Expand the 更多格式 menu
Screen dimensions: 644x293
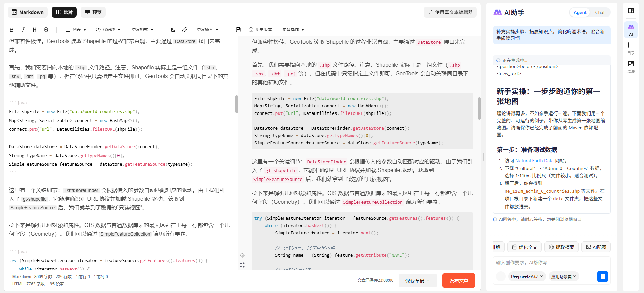point(143,30)
